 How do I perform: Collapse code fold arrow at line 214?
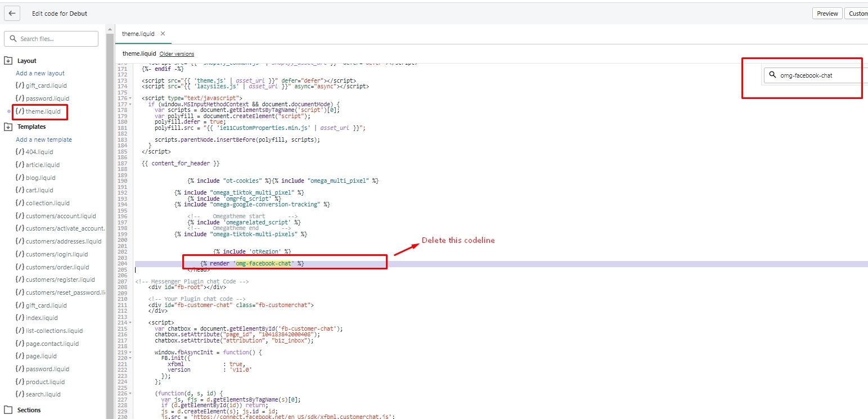point(131,323)
